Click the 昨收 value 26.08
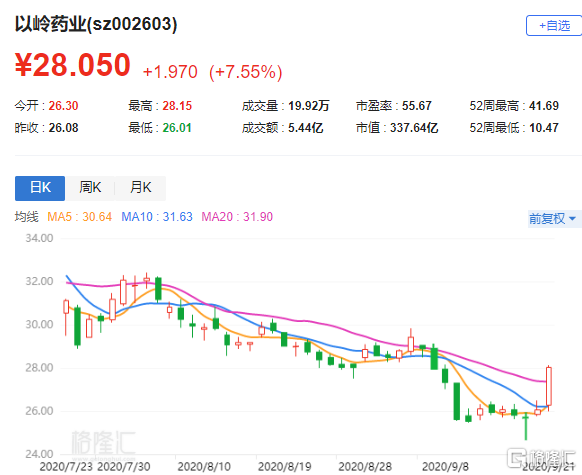Viewport: 582px width, 475px height. pos(63,128)
